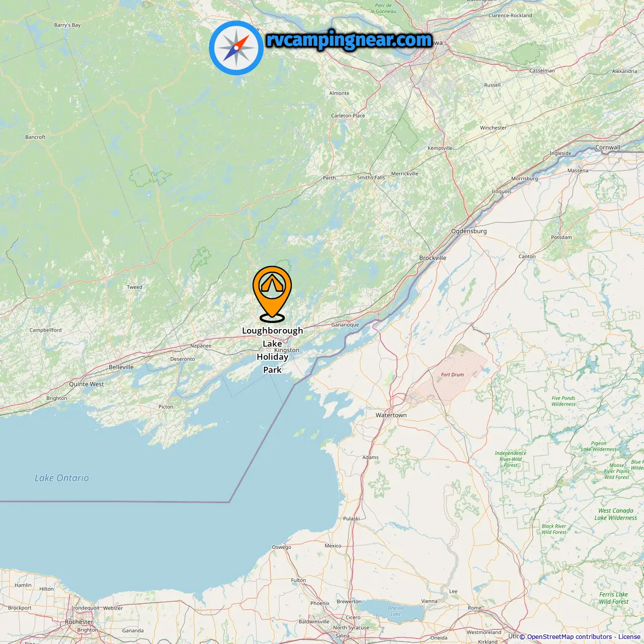This screenshot has width=644, height=644.
Task: Click the blue compass logo icon
Action: [x=236, y=48]
